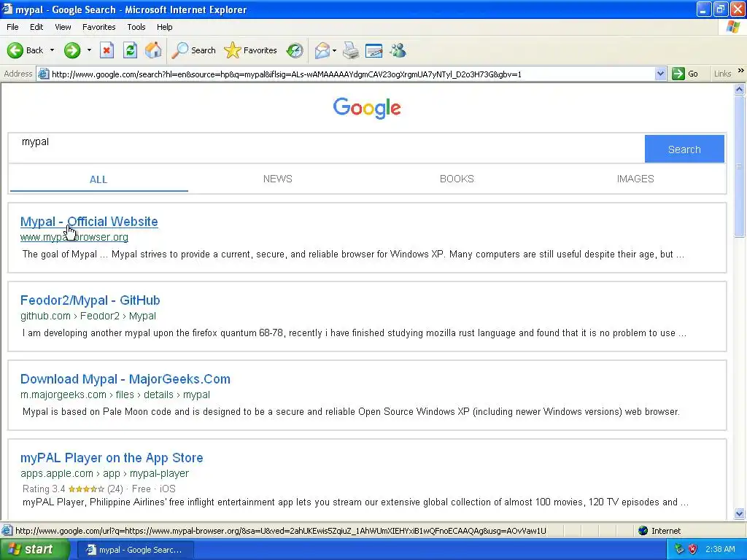Screen dimensions: 747x560
Task: Open the Favorites menu
Action: tap(98, 27)
